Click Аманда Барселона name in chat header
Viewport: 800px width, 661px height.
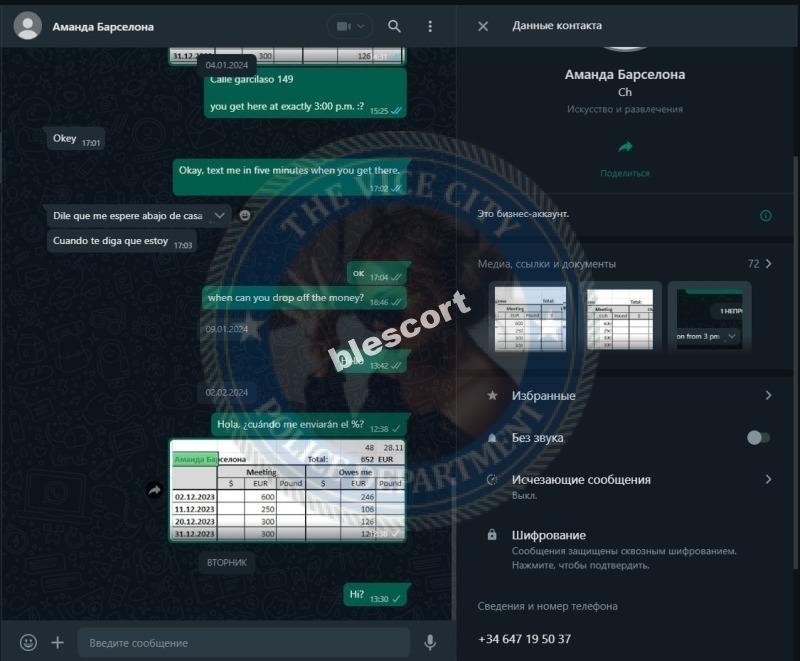[103, 27]
